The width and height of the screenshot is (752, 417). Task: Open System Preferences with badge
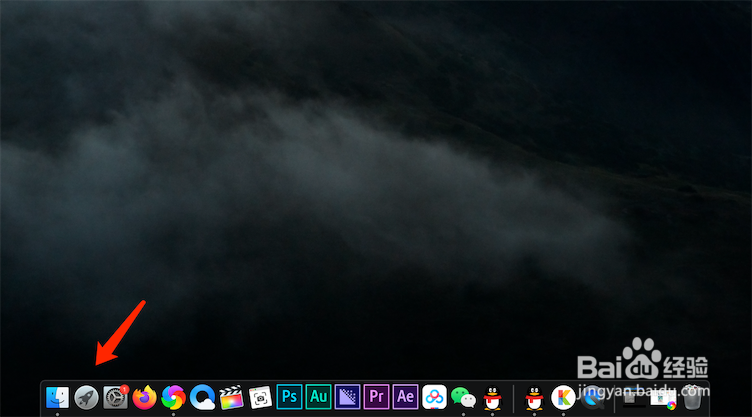coord(116,397)
